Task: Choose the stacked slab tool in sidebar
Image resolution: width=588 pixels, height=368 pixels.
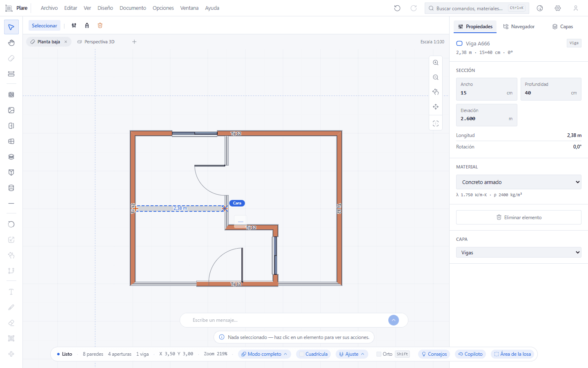Action: tap(11, 157)
